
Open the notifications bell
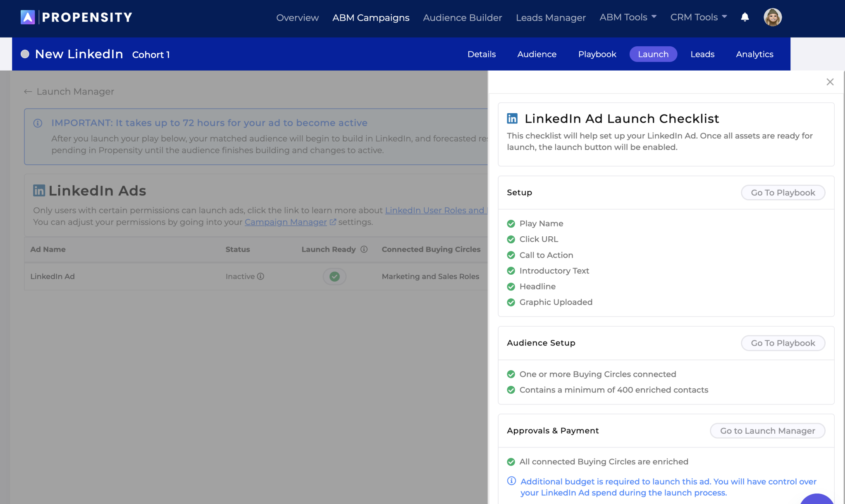[745, 17]
